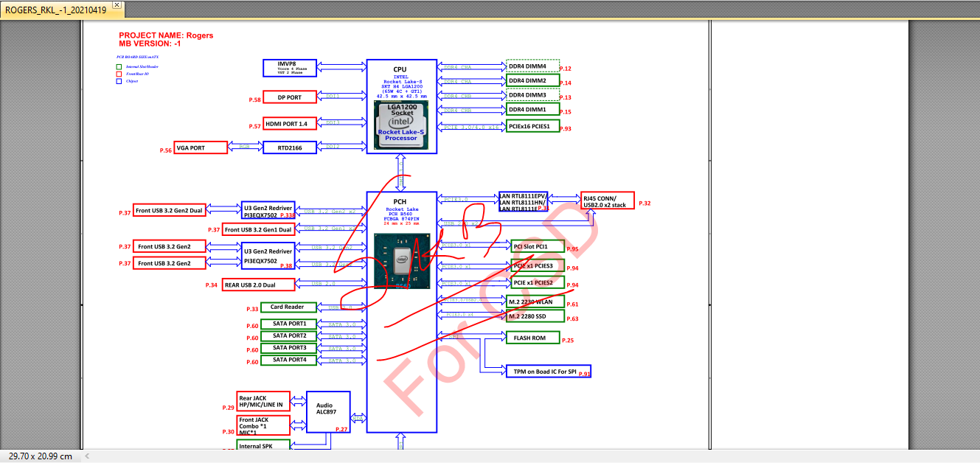The image size is (980, 463).
Task: Click the PCIE x1 PCIES2 block
Action: 538,282
